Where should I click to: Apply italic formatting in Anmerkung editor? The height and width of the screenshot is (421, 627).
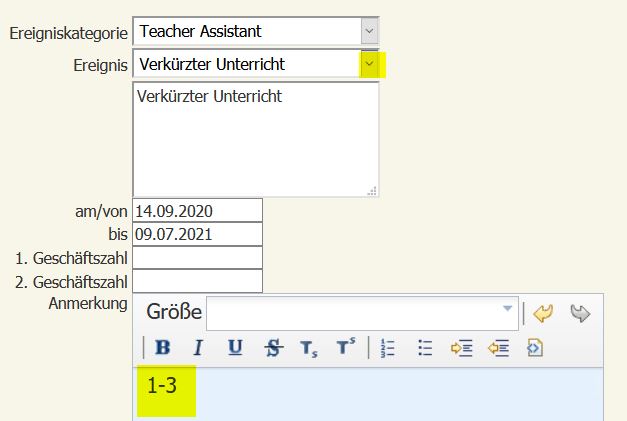tap(198, 347)
